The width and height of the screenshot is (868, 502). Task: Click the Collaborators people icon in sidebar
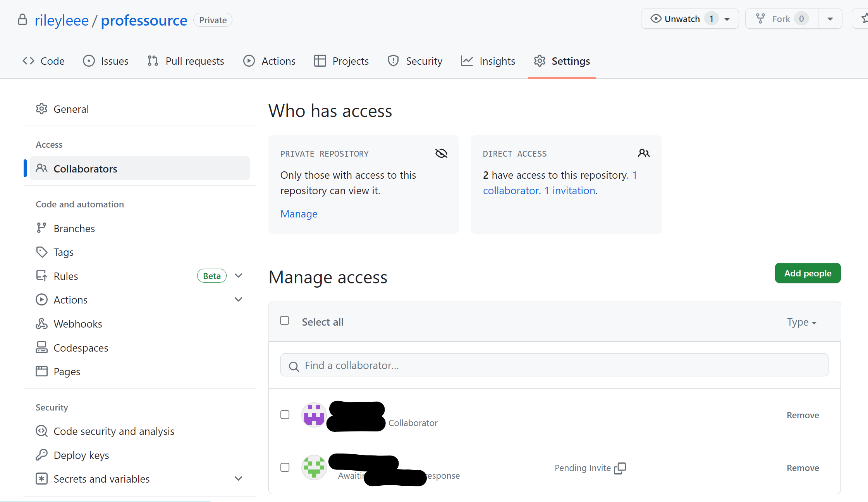(x=41, y=168)
